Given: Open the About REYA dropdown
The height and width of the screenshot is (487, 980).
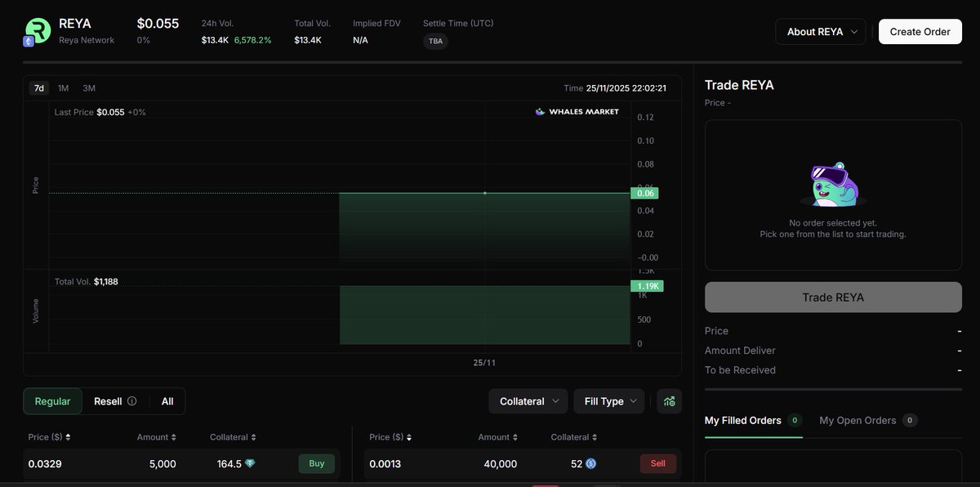Looking at the screenshot, I should 821,32.
